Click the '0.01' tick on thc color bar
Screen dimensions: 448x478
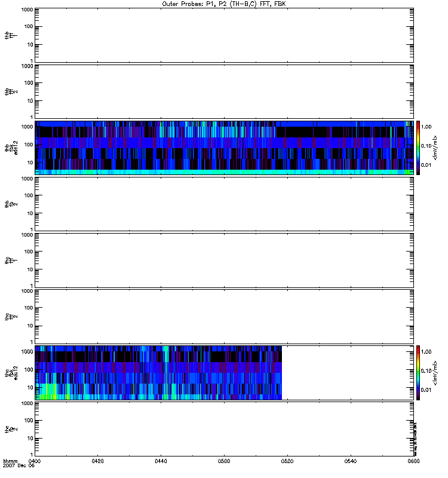click(x=426, y=390)
